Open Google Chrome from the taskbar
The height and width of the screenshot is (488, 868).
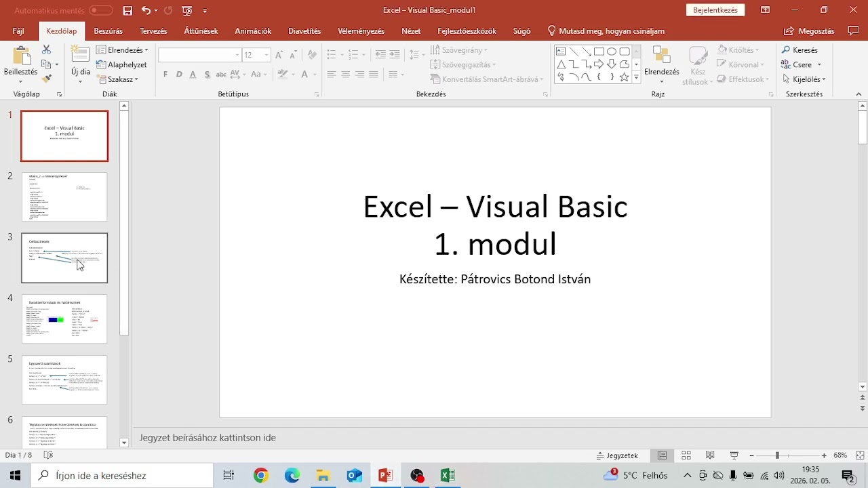[x=261, y=475]
